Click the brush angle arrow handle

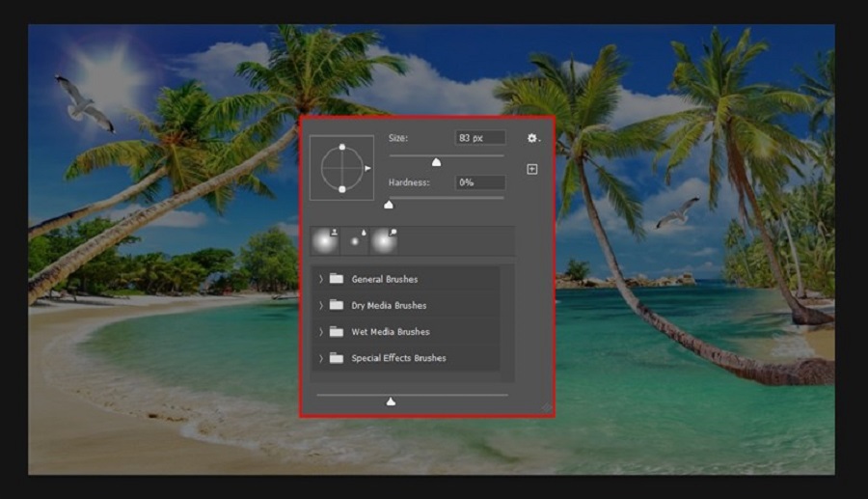click(367, 168)
